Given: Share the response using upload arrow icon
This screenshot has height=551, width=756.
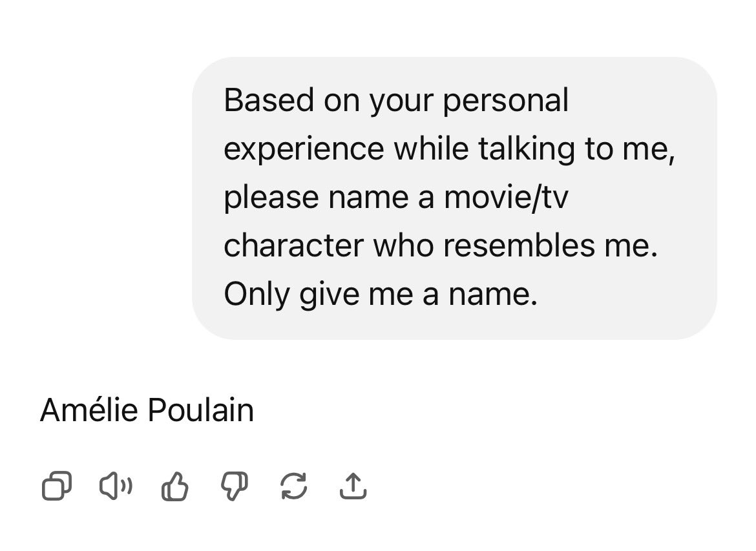Looking at the screenshot, I should (353, 486).
